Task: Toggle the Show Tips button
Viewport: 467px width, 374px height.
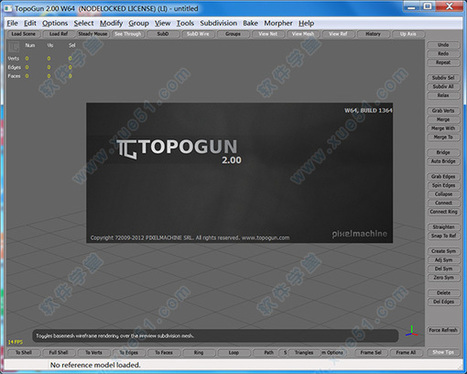Action: coord(443,352)
